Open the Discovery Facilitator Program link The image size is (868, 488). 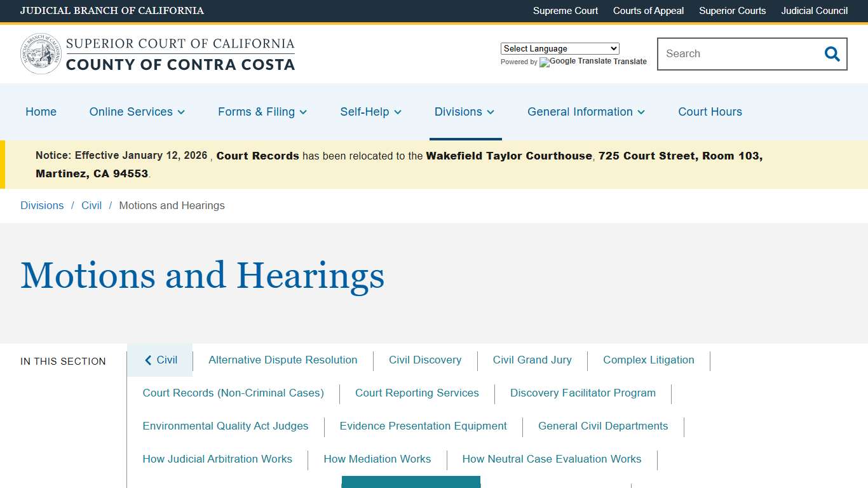582,393
